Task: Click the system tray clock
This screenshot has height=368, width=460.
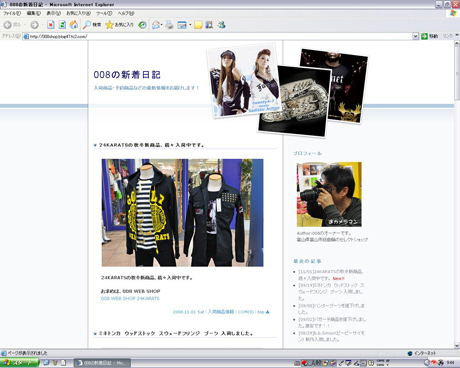Action: point(451,363)
